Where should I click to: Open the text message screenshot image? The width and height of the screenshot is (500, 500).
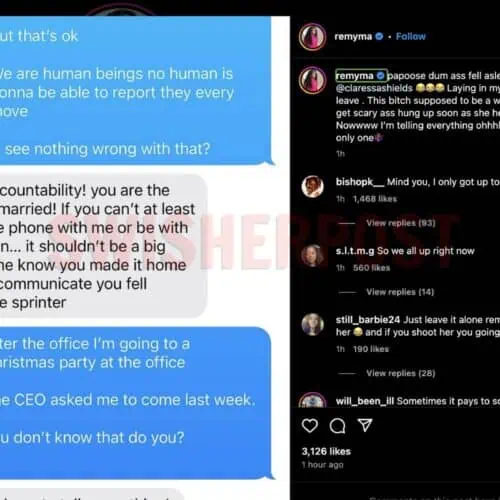(x=145, y=257)
